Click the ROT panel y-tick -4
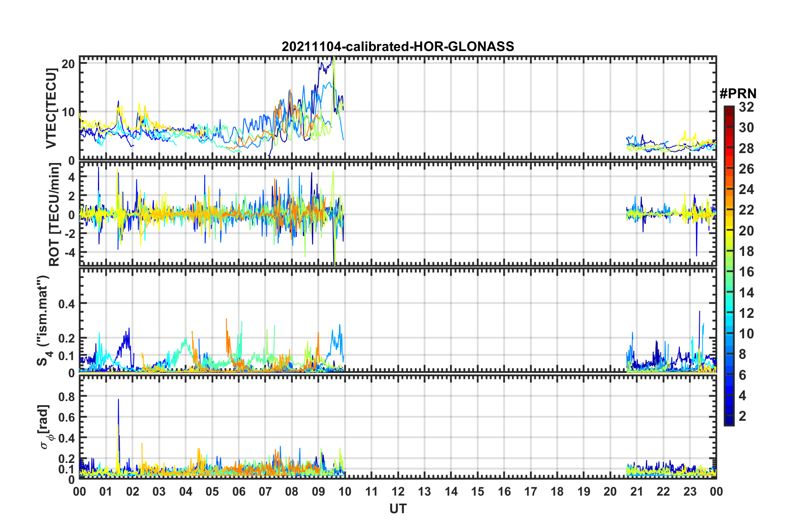Image resolution: width=796 pixels, height=532 pixels. 69,253
